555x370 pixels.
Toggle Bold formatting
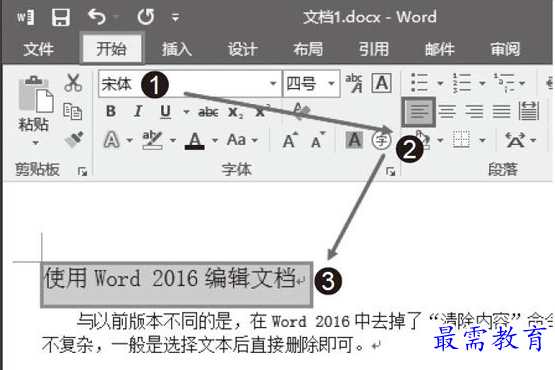111,112
